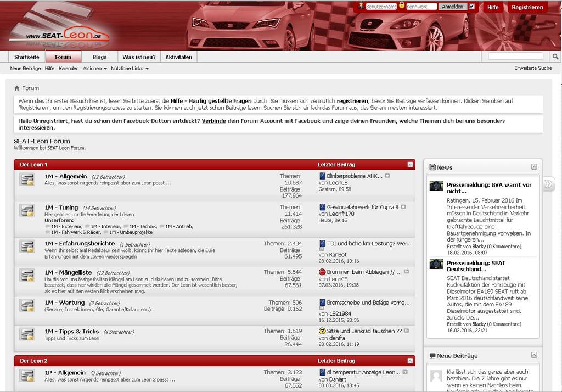Click the Verbinde Facebook link
This screenshot has height=392, width=562.
click(213, 121)
